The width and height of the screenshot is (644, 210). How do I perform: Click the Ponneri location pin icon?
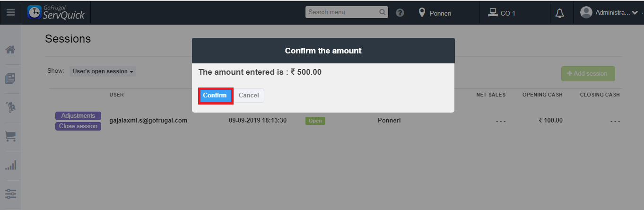[x=422, y=13]
